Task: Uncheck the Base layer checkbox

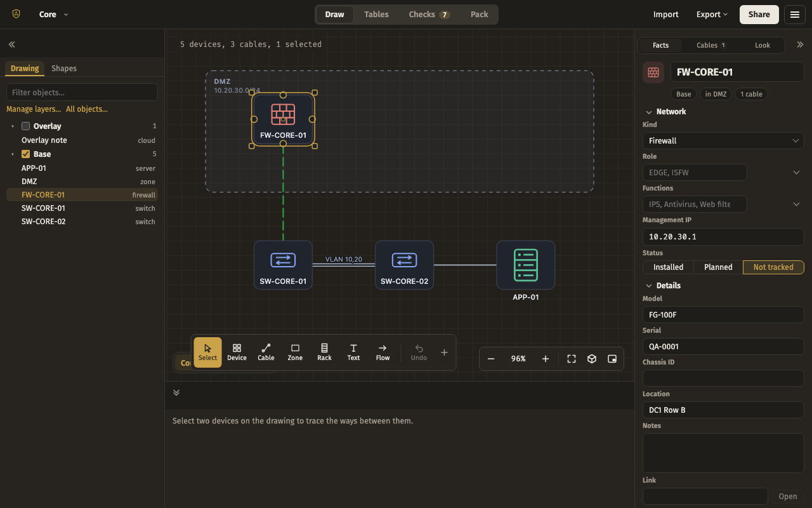Action: (x=26, y=154)
